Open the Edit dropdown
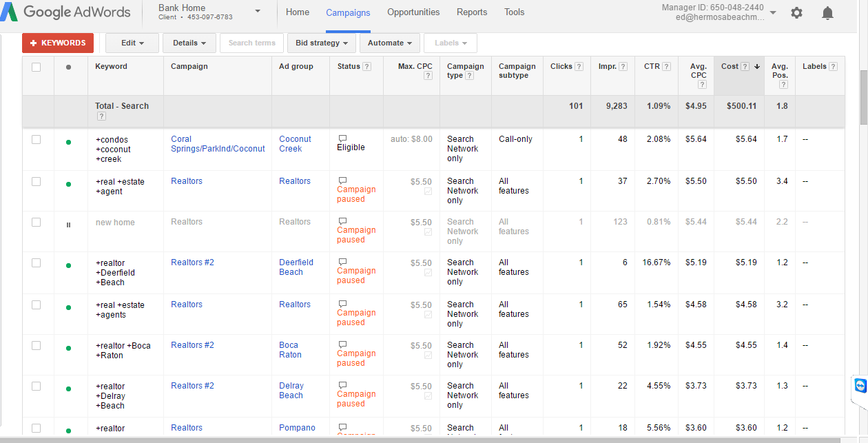868x443 pixels. pos(132,43)
